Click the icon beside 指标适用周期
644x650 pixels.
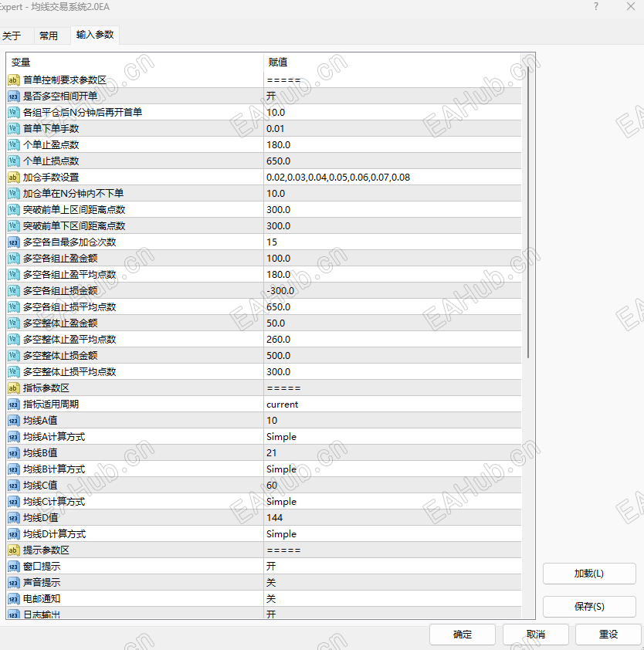pyautogui.click(x=14, y=405)
